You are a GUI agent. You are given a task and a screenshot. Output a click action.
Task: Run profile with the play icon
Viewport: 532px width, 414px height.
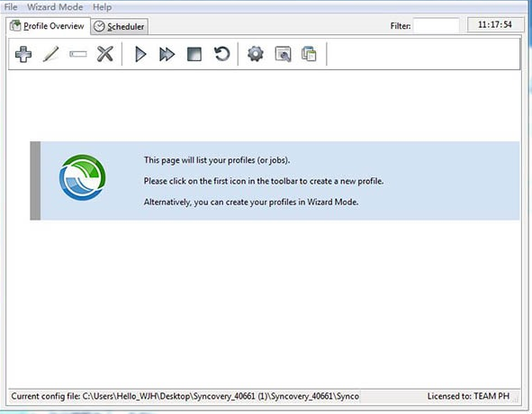click(x=140, y=54)
